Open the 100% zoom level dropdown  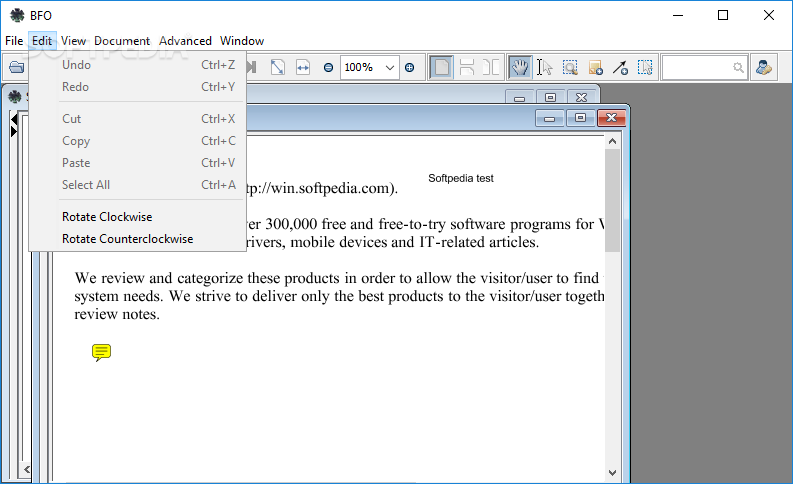(x=389, y=67)
